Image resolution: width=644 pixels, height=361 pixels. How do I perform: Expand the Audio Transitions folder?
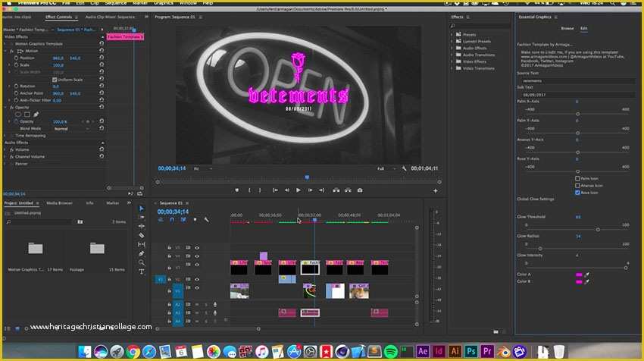[452, 55]
